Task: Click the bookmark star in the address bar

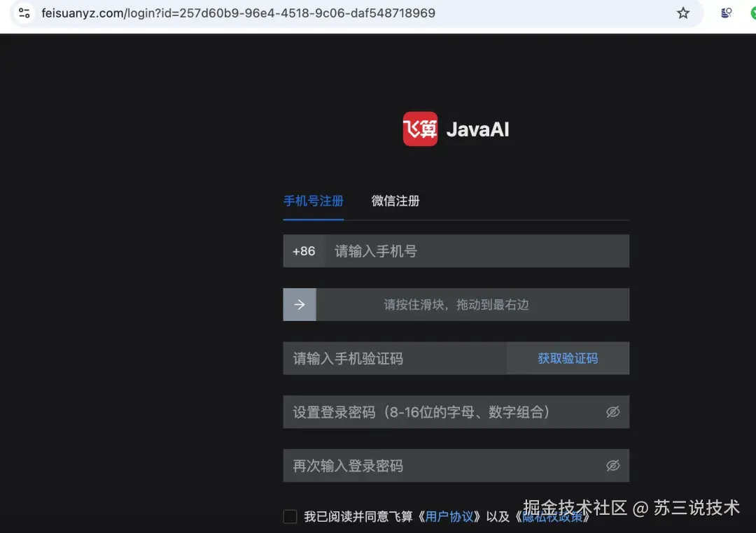Action: tap(682, 13)
